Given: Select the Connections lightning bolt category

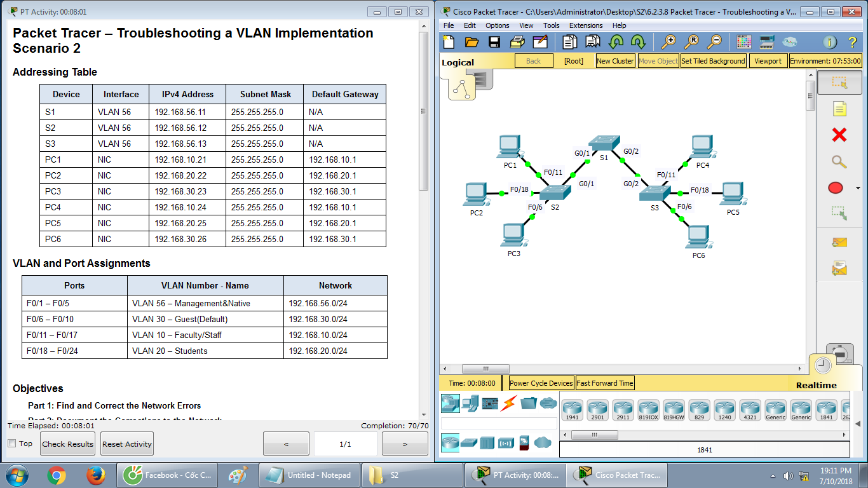Looking at the screenshot, I should (x=508, y=403).
